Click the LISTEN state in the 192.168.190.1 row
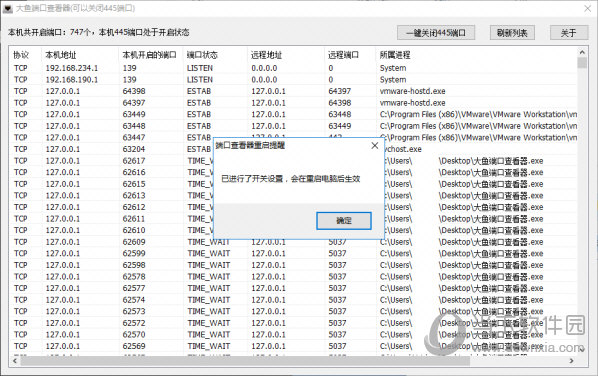598x376 pixels. tap(200, 80)
